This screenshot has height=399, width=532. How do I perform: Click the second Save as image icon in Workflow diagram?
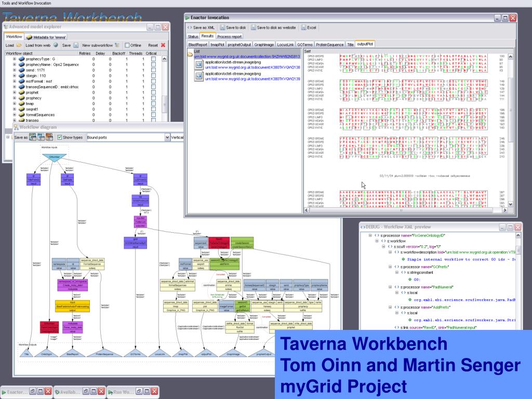pyautogui.click(x=41, y=137)
